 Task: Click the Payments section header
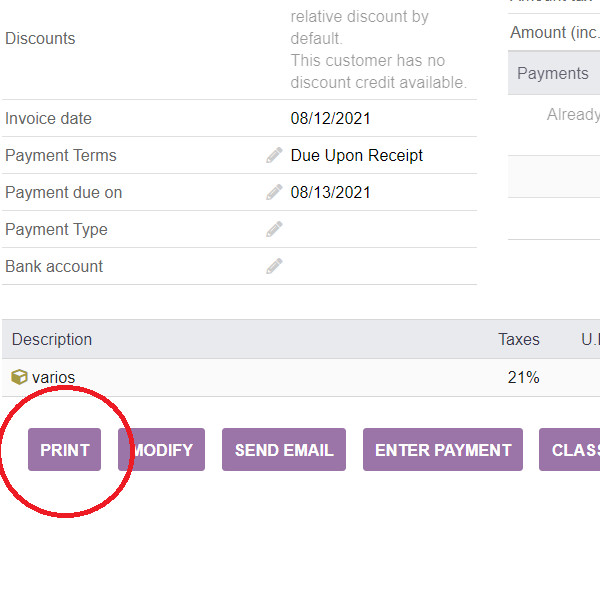point(552,73)
